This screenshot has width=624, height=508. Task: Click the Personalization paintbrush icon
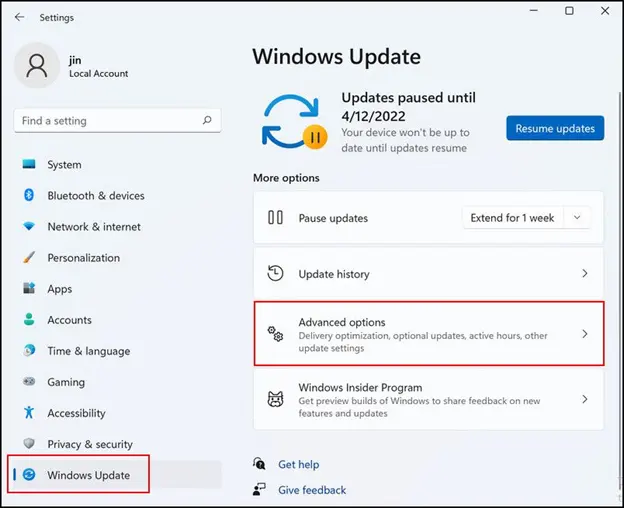[x=29, y=257]
